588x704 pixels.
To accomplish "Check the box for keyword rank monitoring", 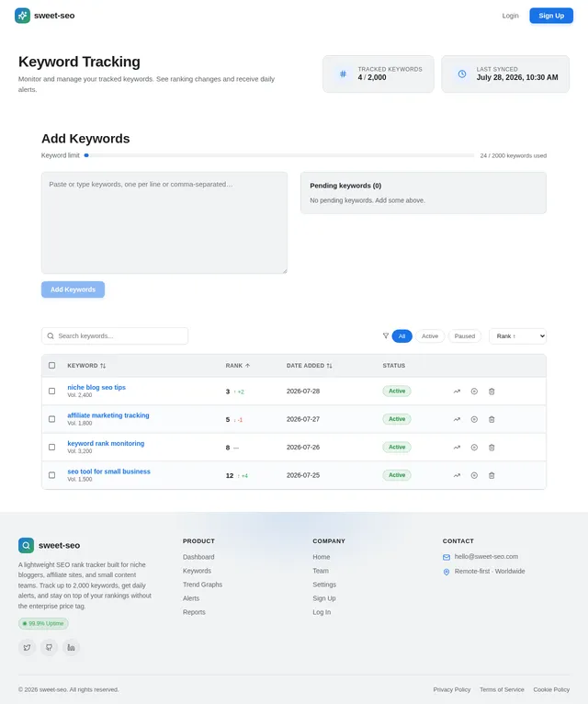I will pos(52,448).
